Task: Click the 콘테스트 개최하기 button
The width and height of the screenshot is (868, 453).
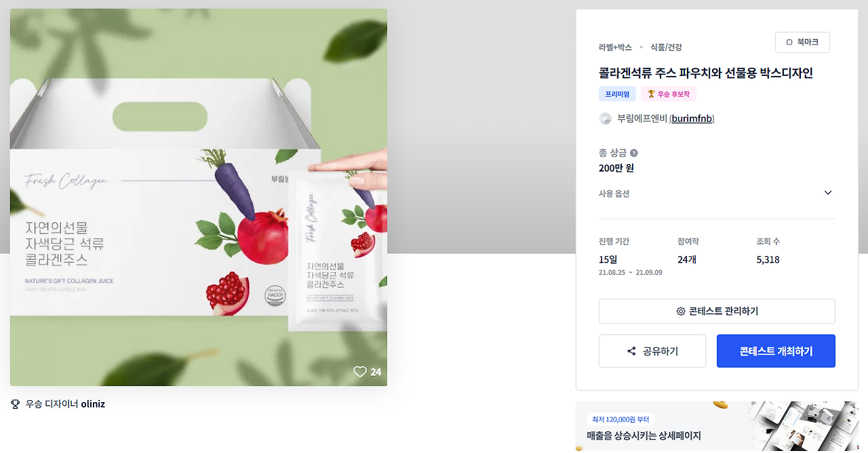Action: (776, 351)
